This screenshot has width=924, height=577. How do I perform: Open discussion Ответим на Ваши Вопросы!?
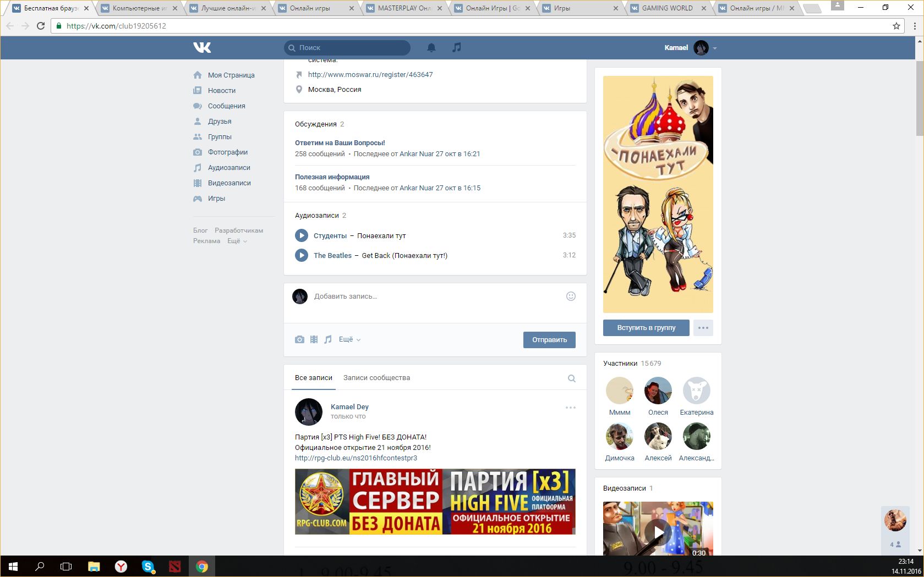tap(340, 143)
